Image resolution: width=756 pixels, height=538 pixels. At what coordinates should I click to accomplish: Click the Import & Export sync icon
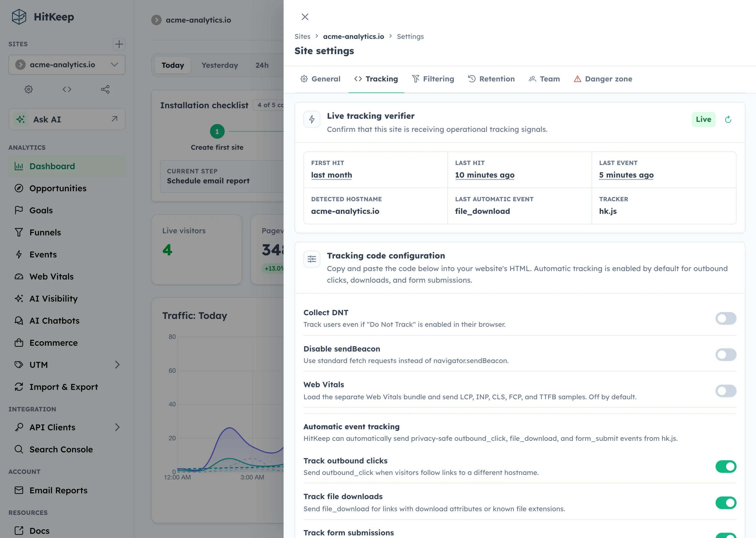19,387
